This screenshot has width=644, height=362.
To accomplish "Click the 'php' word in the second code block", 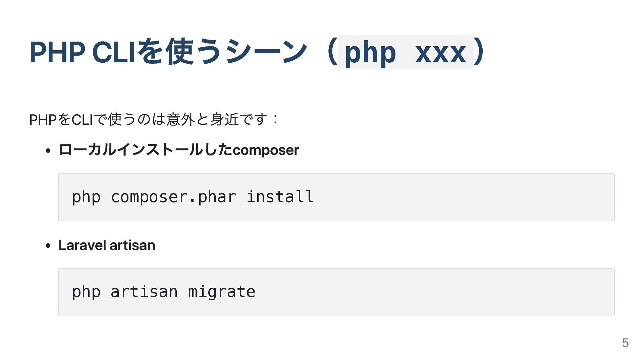I will pyautogui.click(x=86, y=292).
